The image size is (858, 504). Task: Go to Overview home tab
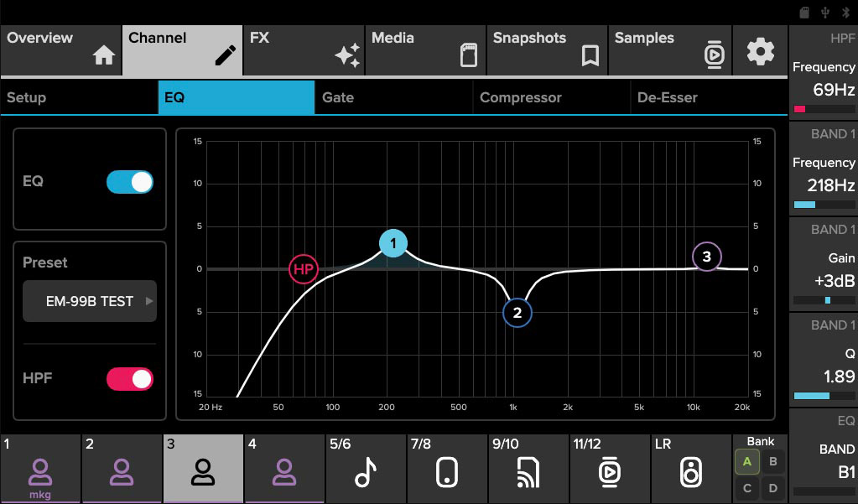point(61,49)
